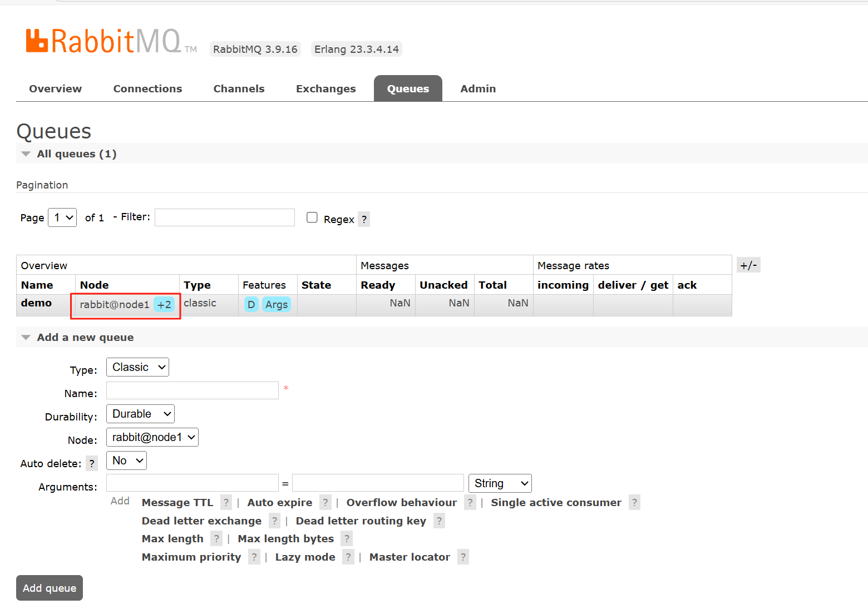Show help for Dead letter routing key
Image resolution: width=868 pixels, height=609 pixels.
(439, 521)
